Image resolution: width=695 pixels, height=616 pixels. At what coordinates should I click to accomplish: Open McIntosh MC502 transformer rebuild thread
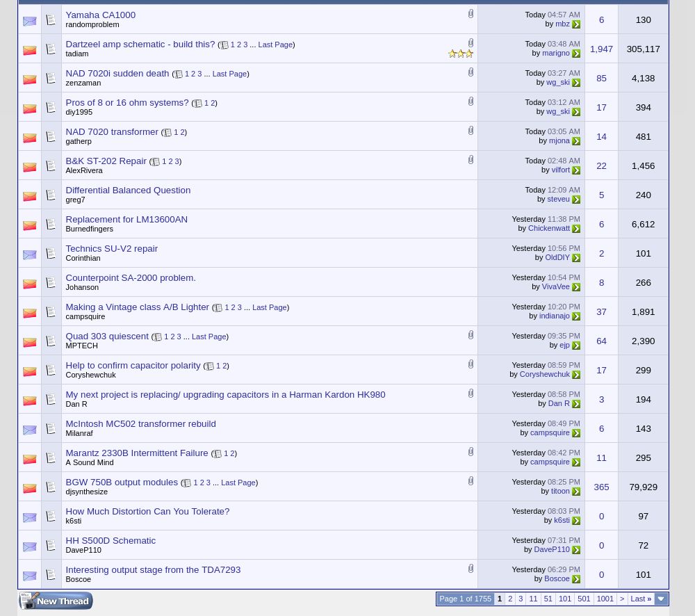point(141,424)
